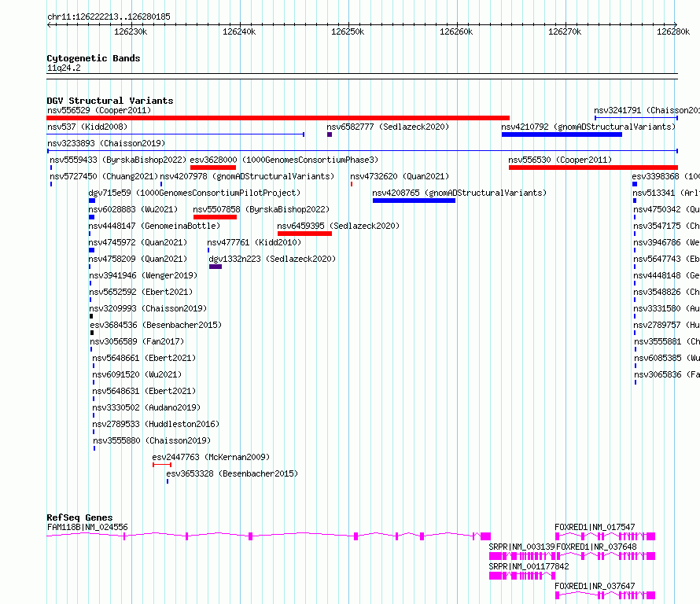This screenshot has width=700, height=604.
Task: Click the esv3628000 1000Genomes red bar
Action: [213, 168]
